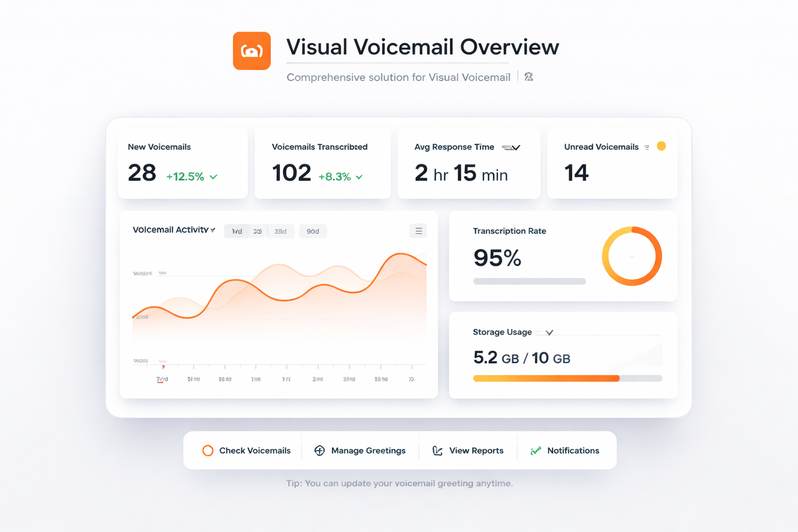This screenshot has height=532, width=798.
Task: Open Manage Greetings from the action bar
Action: coord(368,450)
